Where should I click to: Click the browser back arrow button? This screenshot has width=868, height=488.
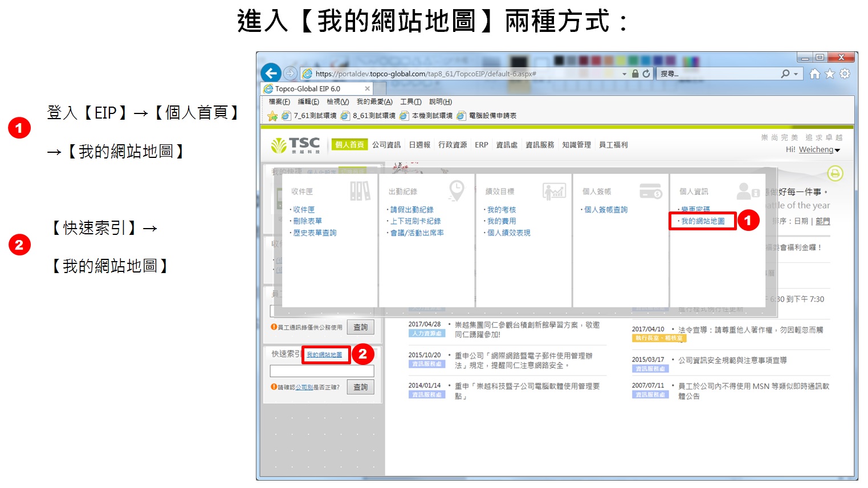[x=271, y=73]
